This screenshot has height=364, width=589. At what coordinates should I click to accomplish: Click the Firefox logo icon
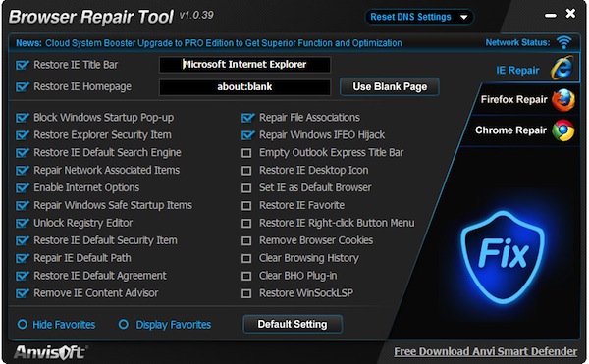coord(563,100)
